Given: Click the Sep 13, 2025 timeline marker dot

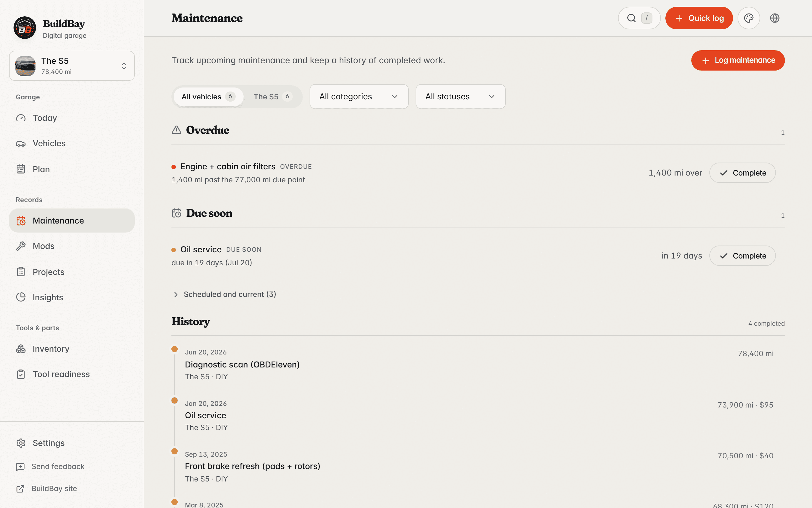Looking at the screenshot, I should [x=175, y=451].
